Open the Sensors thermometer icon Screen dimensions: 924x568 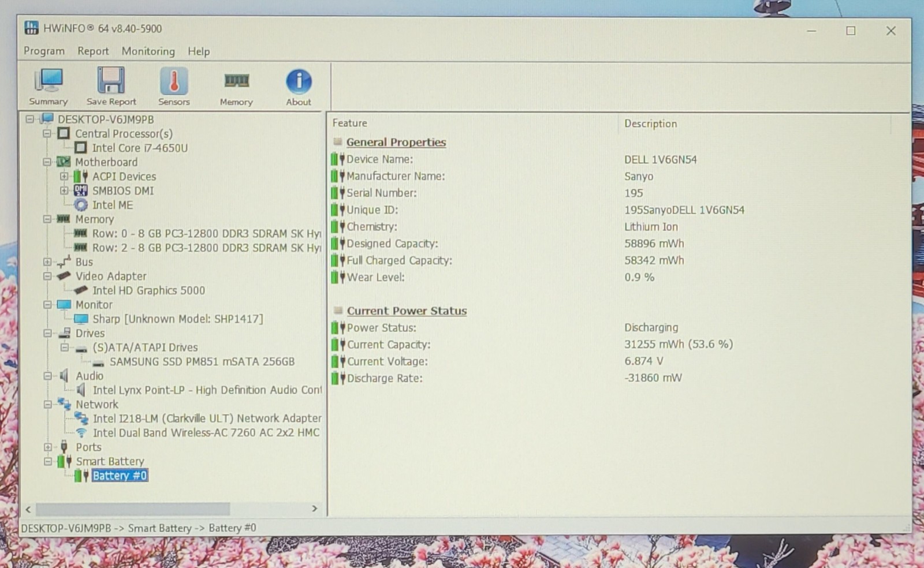(174, 81)
